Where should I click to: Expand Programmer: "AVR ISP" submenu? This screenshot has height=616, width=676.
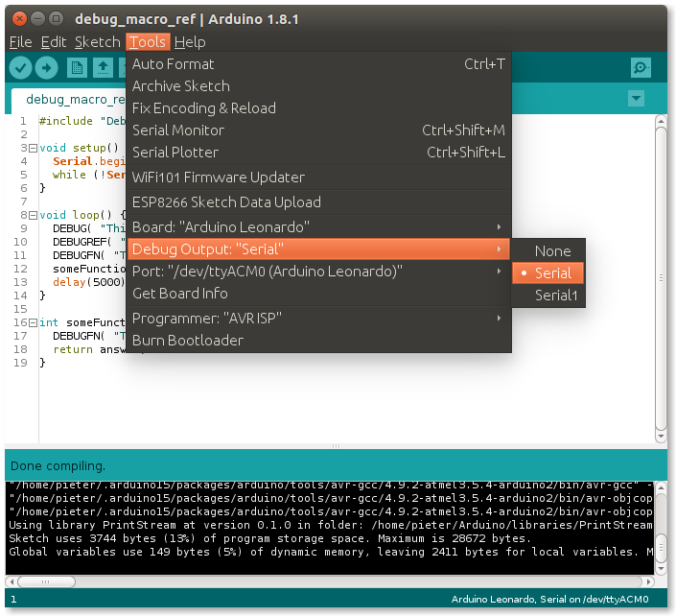point(318,319)
